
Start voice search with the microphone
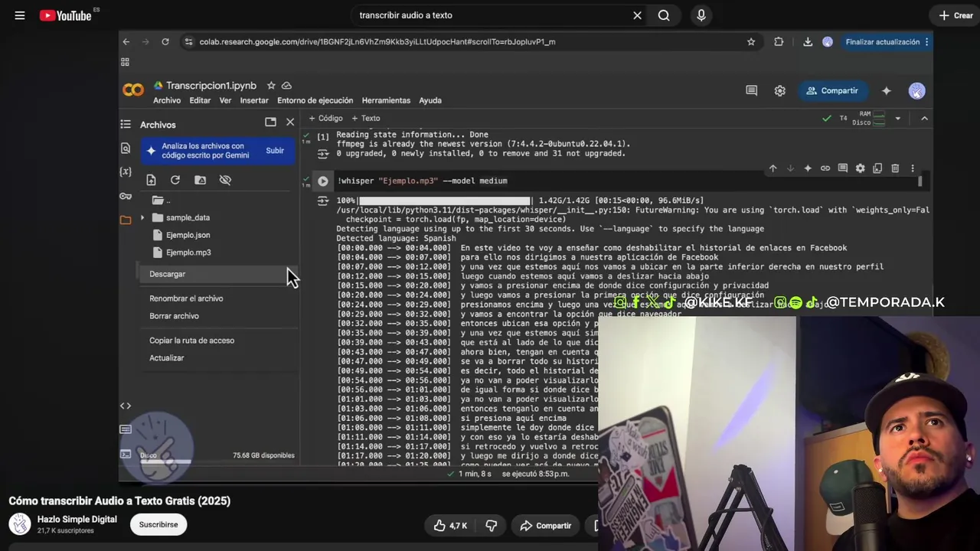click(701, 15)
